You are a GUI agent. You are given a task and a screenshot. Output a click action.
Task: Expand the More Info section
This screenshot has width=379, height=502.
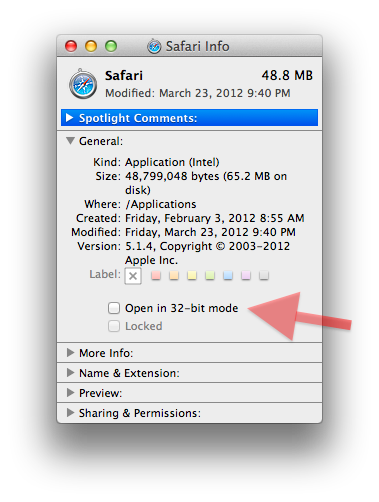70,353
